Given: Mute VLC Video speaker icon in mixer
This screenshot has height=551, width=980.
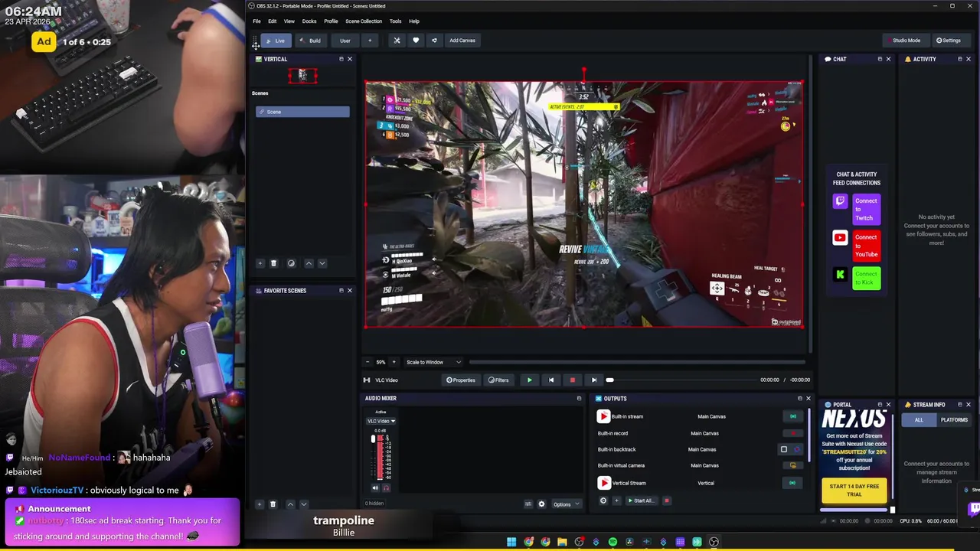Looking at the screenshot, I should tap(375, 487).
